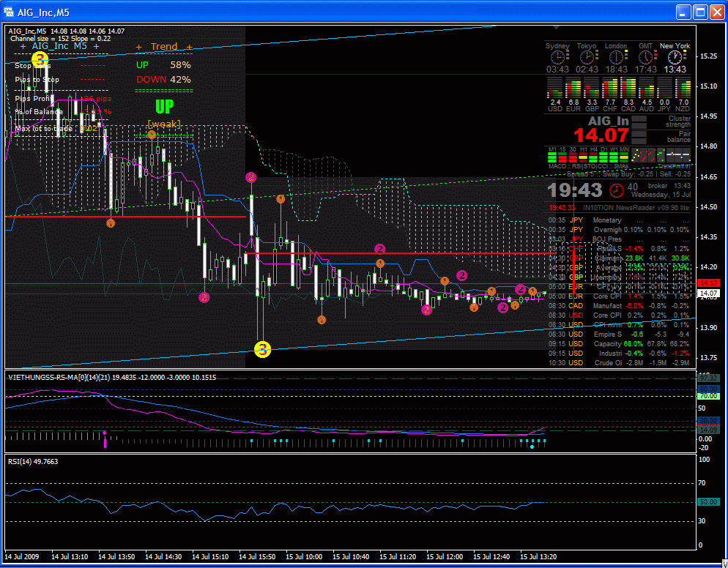The image size is (728, 568).
Task: Select the EUR currency strength bar
Action: pyautogui.click(x=573, y=89)
